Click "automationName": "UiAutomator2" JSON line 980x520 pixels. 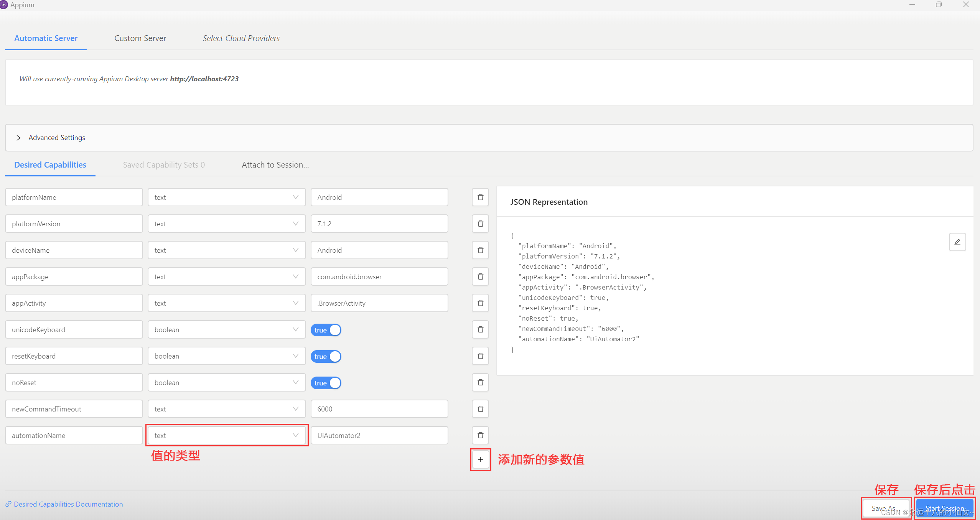point(578,339)
